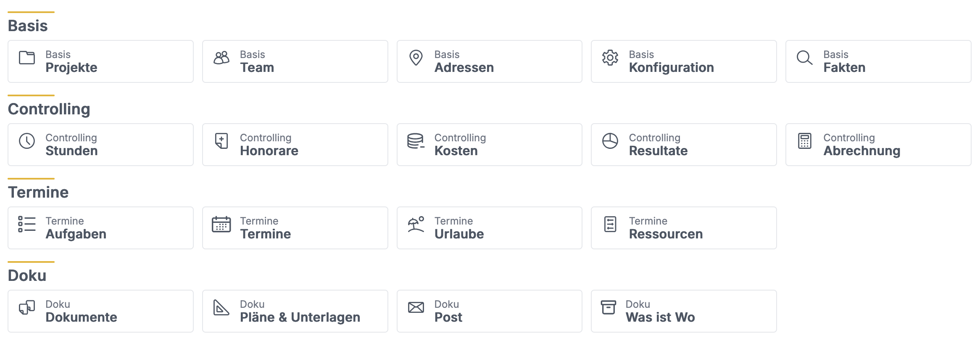Viewport: 980px width, 349px height.
Task: Click the pie chart Resultate icon
Action: click(x=610, y=141)
